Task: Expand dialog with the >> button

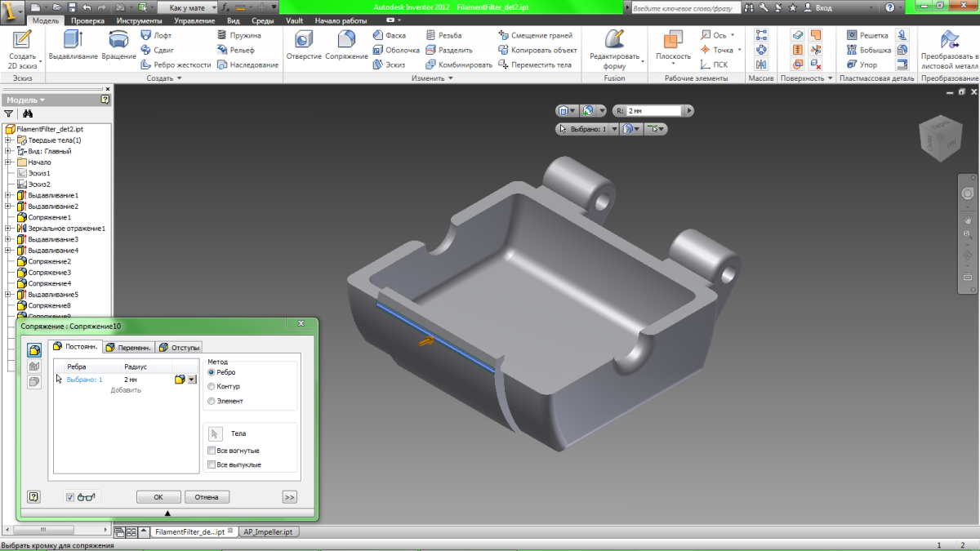Action: [289, 496]
